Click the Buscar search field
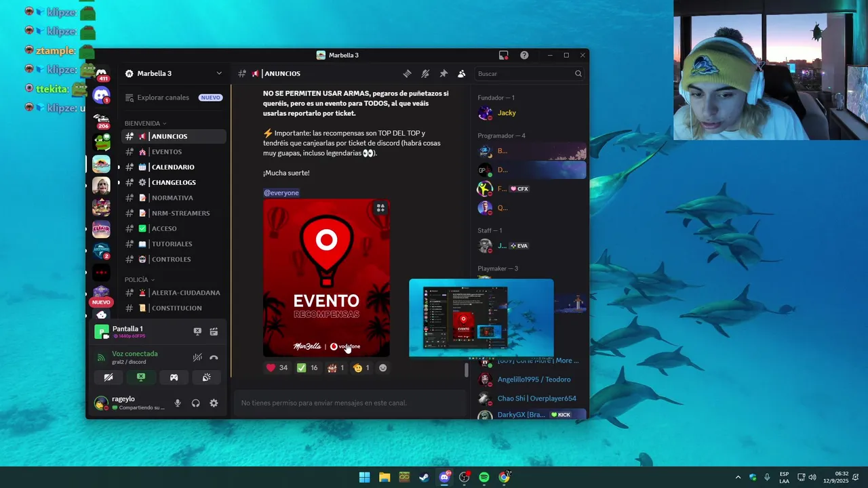The image size is (868, 488). pyautogui.click(x=530, y=74)
